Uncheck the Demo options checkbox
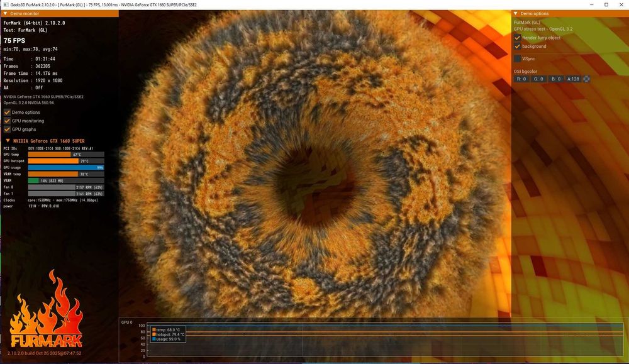 click(x=7, y=113)
